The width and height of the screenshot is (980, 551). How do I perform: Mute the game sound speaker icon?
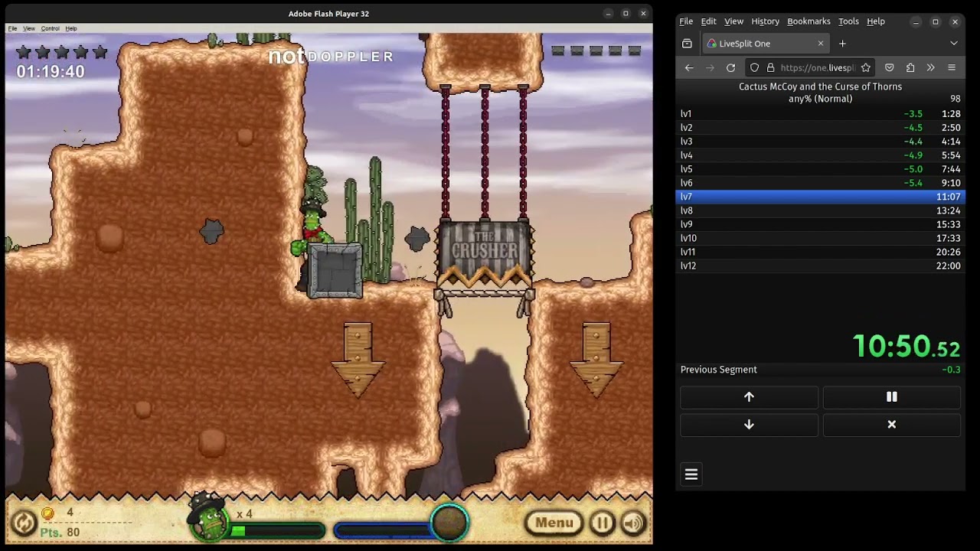click(633, 523)
